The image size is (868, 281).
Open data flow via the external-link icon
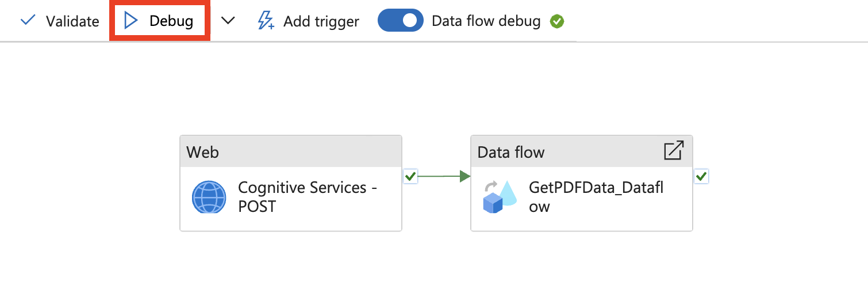tap(673, 151)
